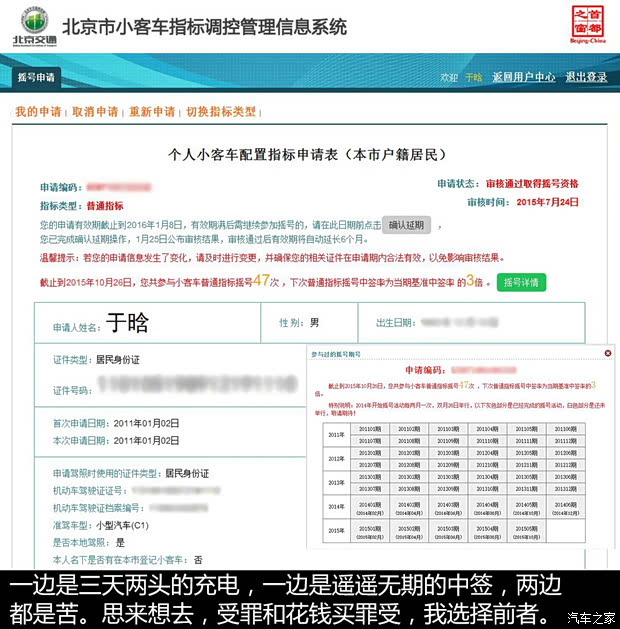This screenshot has width=620, height=629.
Task: Click the 本次申请日期 value 2011年01月02日
Action: (x=146, y=440)
